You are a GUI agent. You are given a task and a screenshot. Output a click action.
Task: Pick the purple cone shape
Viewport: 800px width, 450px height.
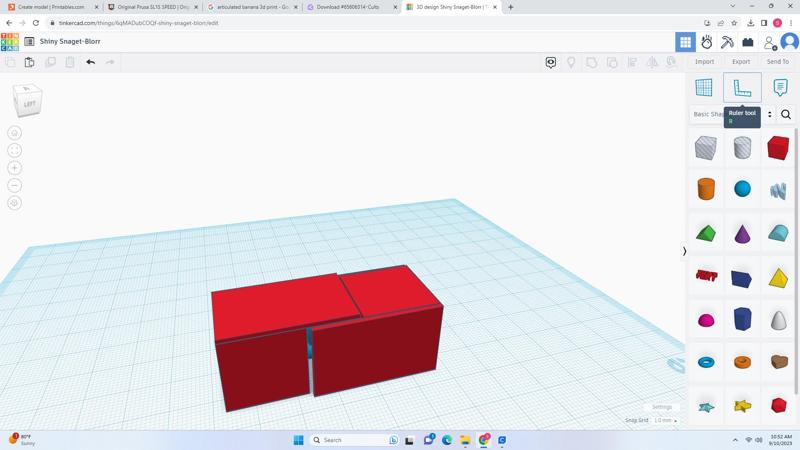coord(742,234)
